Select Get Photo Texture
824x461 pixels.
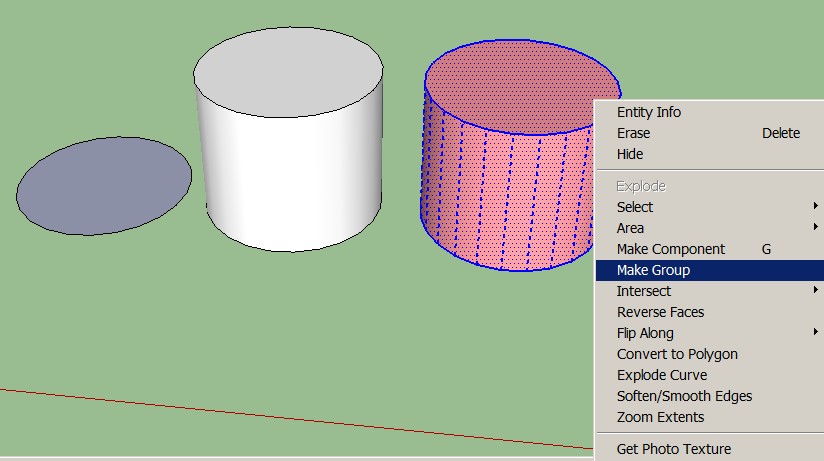673,449
